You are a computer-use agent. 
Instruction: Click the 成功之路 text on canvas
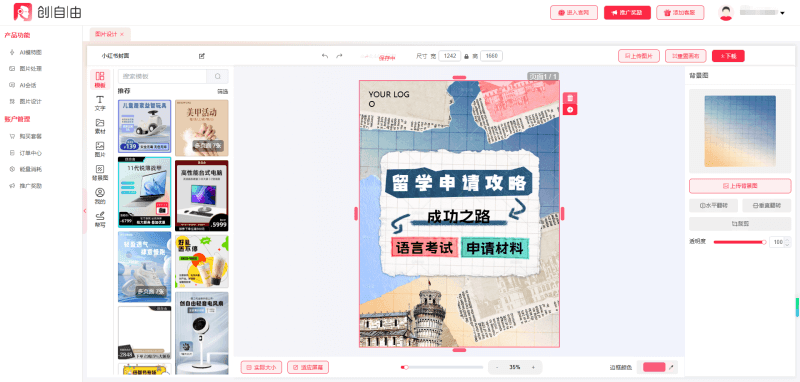[459, 217]
